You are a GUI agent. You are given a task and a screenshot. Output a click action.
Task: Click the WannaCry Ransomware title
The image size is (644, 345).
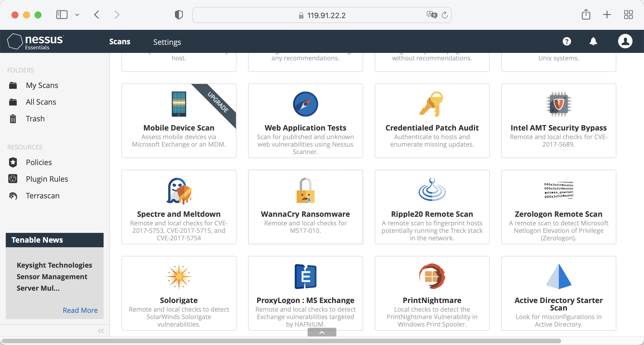coord(305,214)
